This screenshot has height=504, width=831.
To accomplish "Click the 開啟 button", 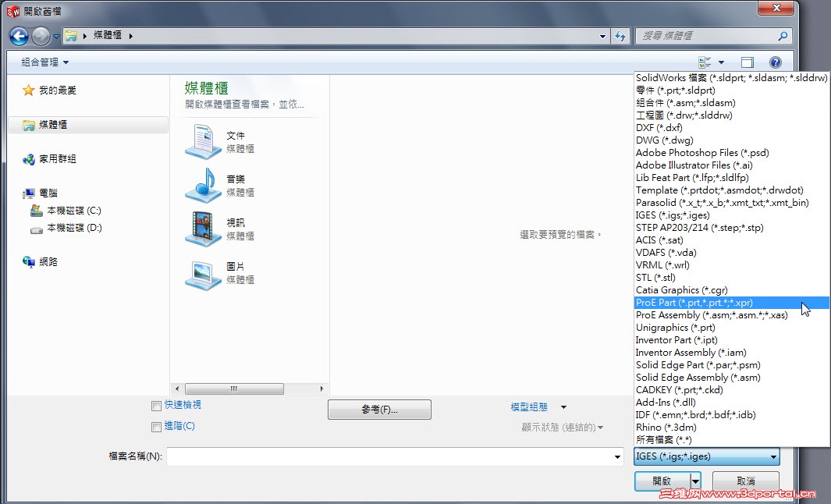I will [662, 481].
